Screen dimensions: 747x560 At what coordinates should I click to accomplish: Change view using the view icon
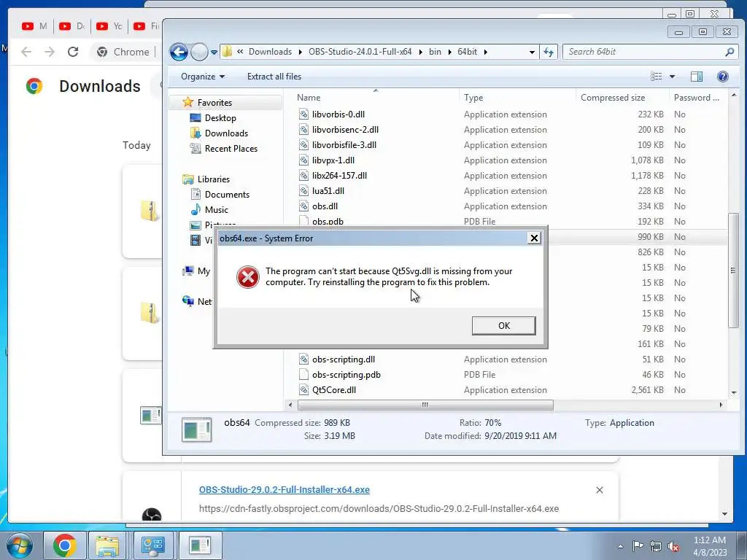pyautogui.click(x=657, y=76)
